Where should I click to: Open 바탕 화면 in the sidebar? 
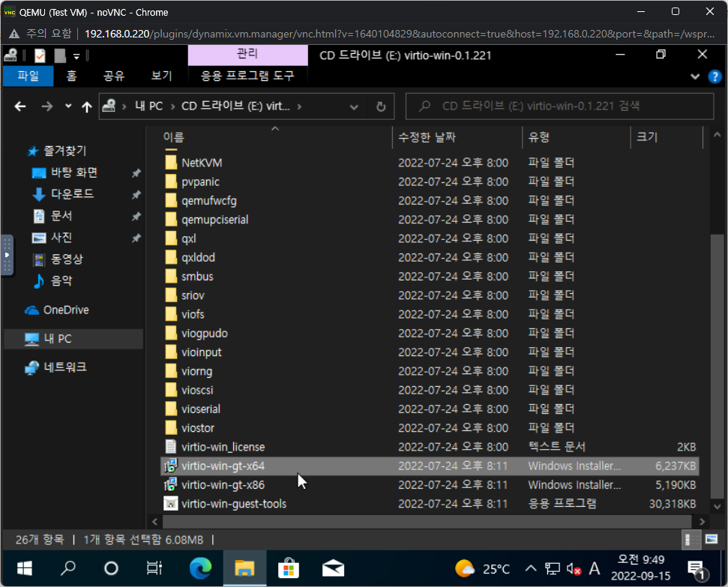(x=73, y=172)
